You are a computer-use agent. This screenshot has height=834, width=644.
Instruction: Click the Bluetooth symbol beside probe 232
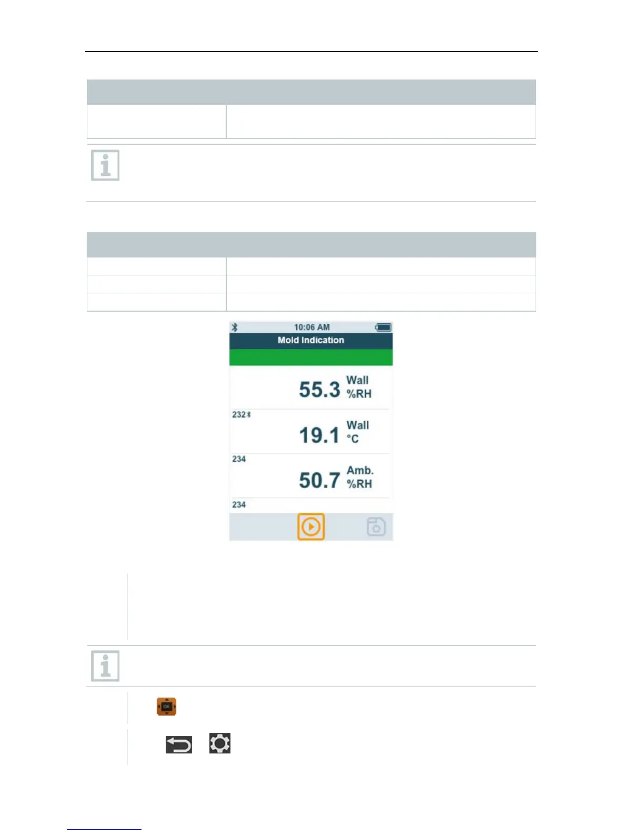pyautogui.click(x=249, y=415)
